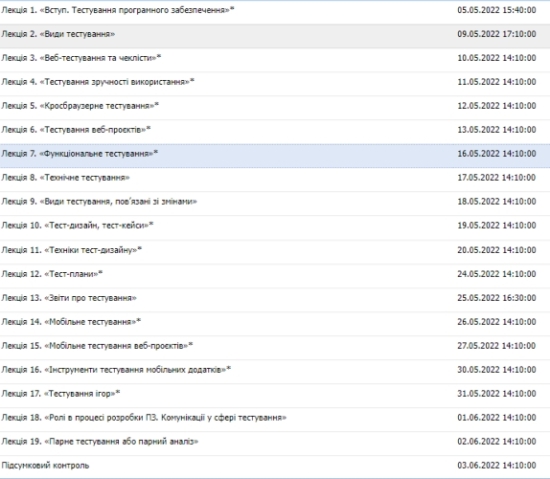Click Лекція 8 «Технічне тестування»
Screen dimensions: 550x479
[x=66, y=177]
